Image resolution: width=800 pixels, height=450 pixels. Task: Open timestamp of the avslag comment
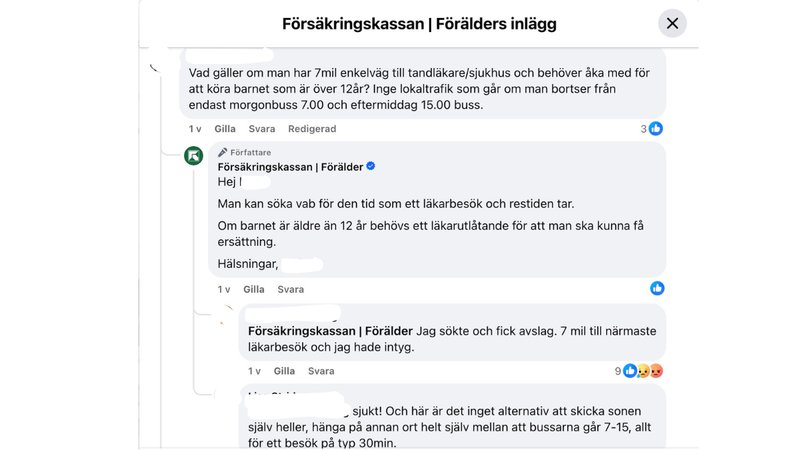pyautogui.click(x=254, y=371)
